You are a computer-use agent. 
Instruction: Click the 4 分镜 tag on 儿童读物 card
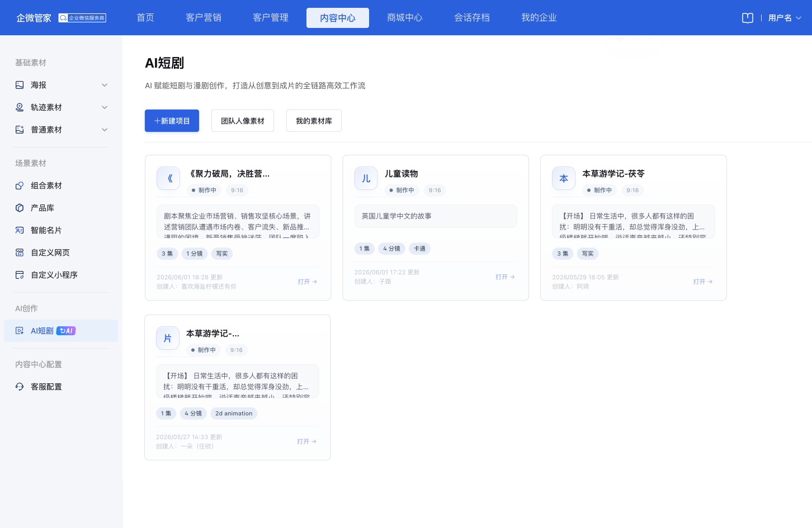391,249
